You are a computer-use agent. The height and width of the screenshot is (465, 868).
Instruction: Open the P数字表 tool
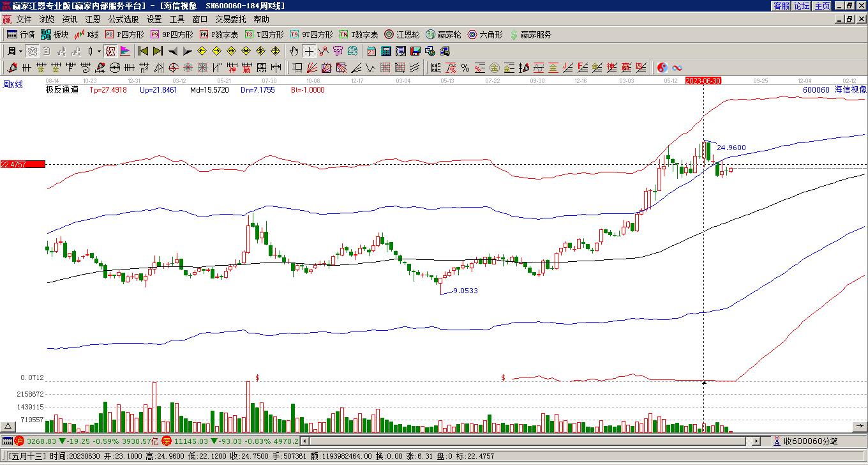click(219, 34)
